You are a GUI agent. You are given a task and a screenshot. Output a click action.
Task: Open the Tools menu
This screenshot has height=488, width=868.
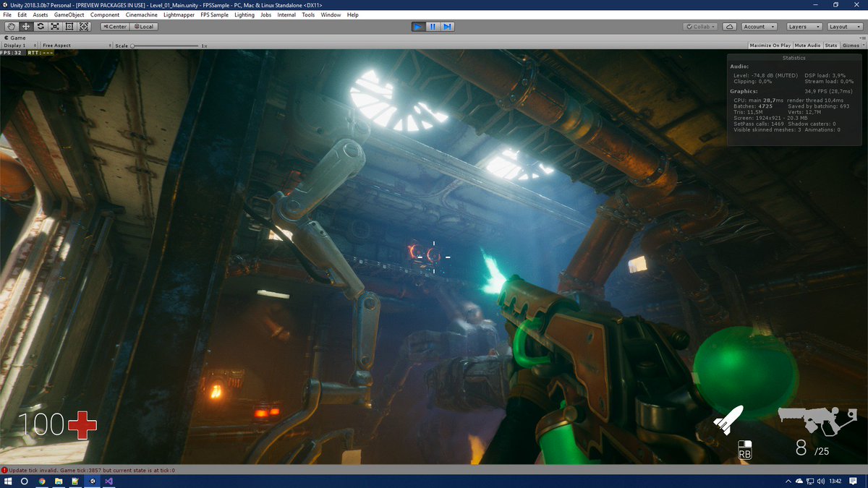(x=308, y=14)
